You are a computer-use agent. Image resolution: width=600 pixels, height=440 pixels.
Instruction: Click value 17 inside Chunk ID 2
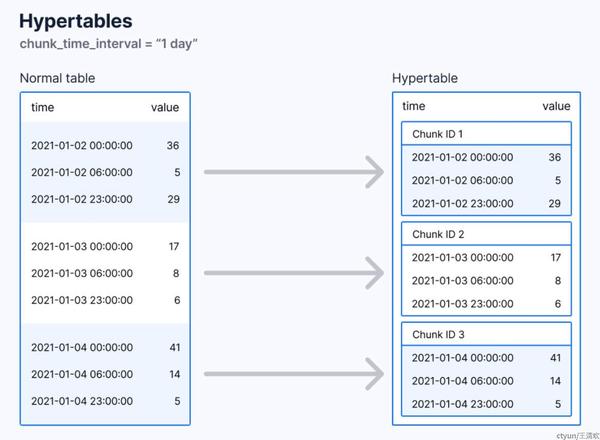tap(555, 257)
